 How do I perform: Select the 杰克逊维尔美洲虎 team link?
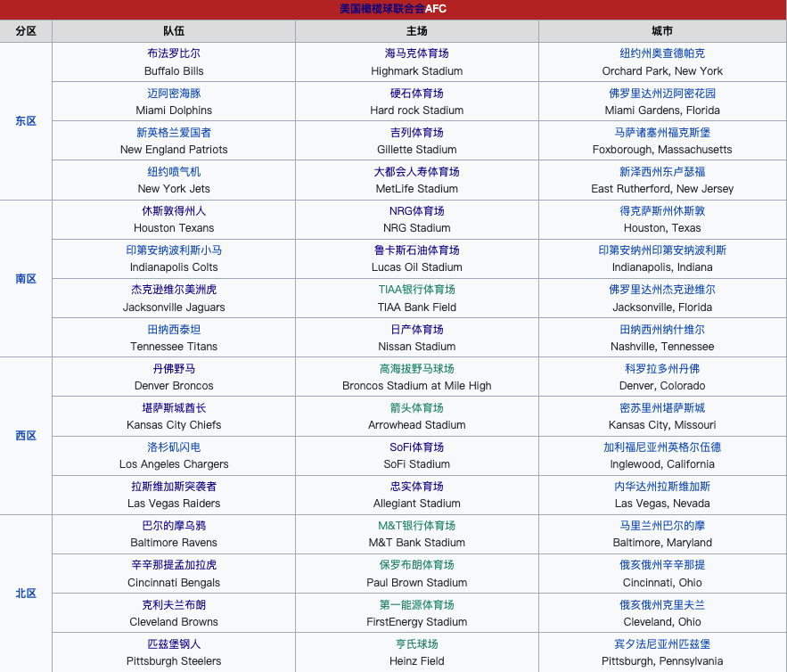coord(174,290)
